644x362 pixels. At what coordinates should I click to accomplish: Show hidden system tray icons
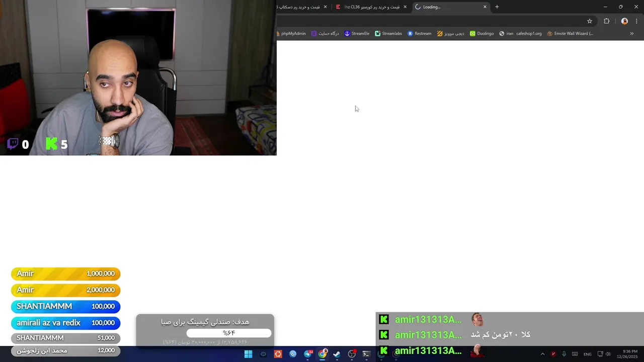coord(542,354)
